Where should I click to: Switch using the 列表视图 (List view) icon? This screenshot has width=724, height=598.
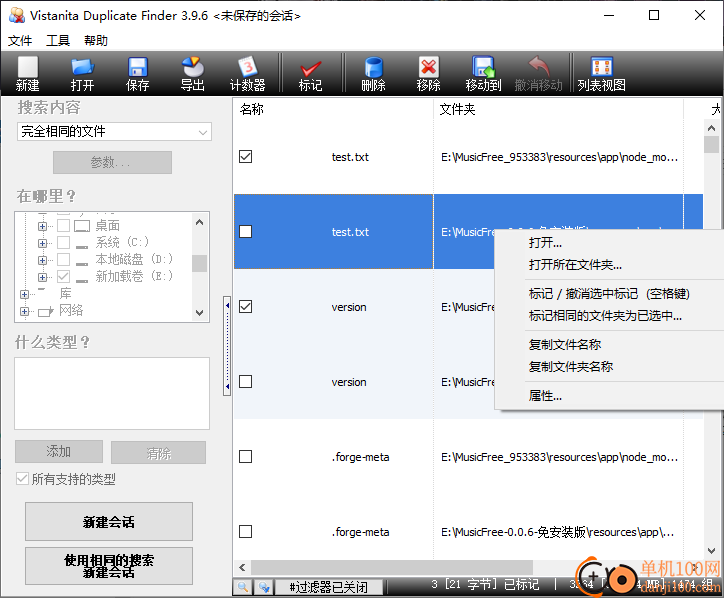pyautogui.click(x=602, y=74)
